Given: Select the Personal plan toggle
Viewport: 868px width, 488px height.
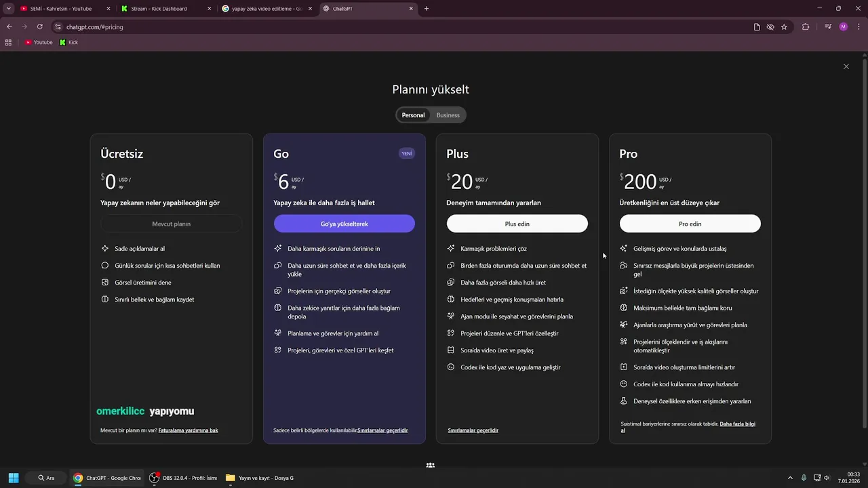Looking at the screenshot, I should [x=413, y=115].
